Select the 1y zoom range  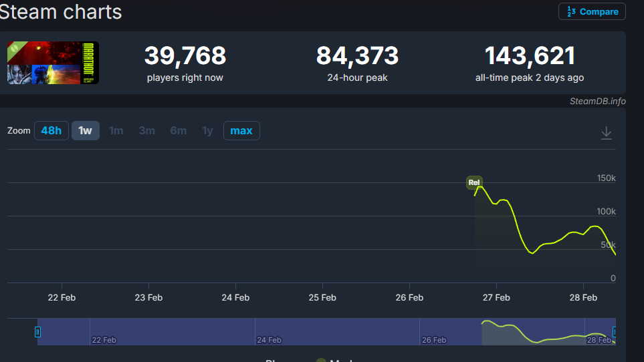[207, 130]
